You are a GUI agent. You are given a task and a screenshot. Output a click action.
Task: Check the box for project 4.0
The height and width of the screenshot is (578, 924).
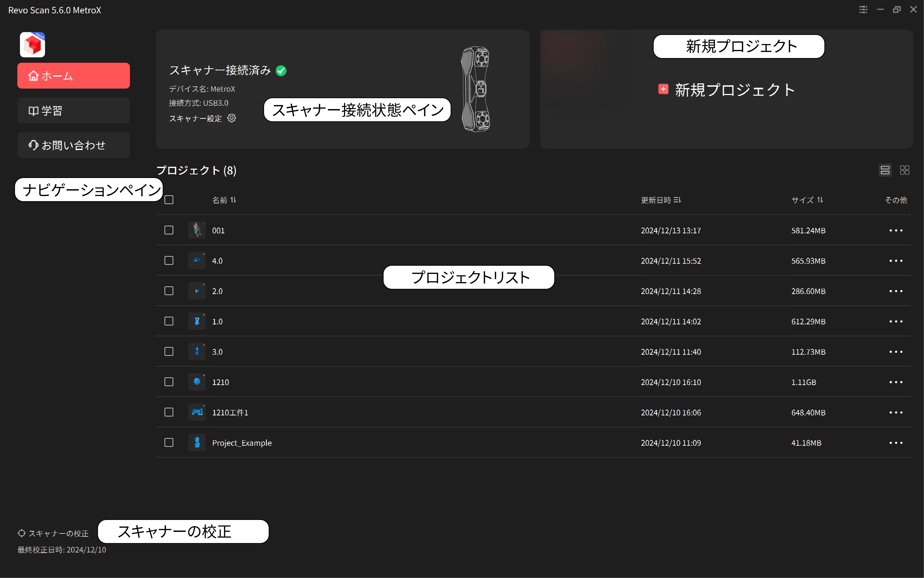point(169,260)
